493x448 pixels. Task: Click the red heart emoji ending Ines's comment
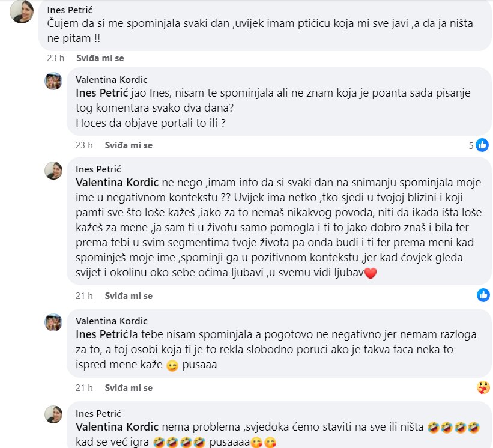(x=370, y=273)
